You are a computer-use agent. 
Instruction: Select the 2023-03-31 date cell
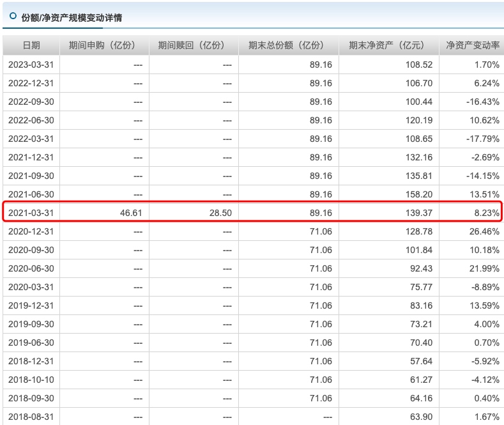[31, 65]
